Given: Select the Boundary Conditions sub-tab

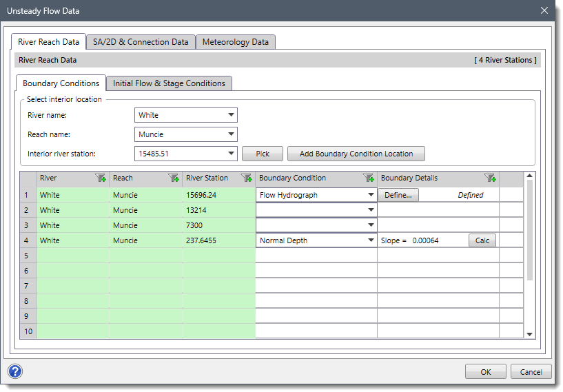Looking at the screenshot, I should click(61, 83).
